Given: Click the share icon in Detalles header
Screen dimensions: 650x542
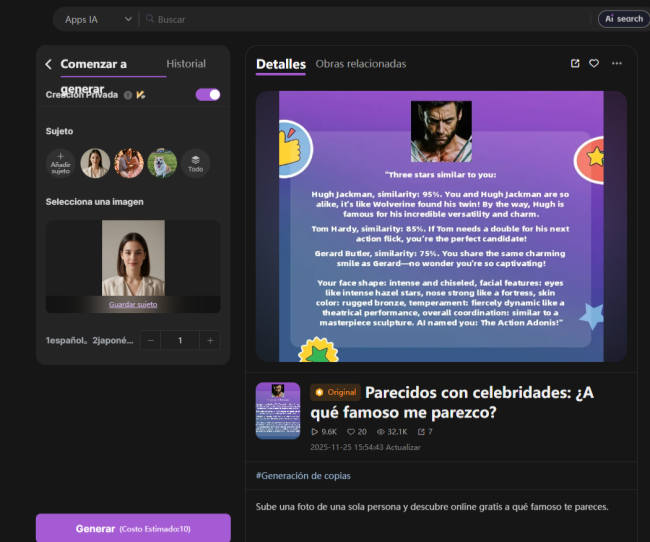Looking at the screenshot, I should [x=575, y=63].
